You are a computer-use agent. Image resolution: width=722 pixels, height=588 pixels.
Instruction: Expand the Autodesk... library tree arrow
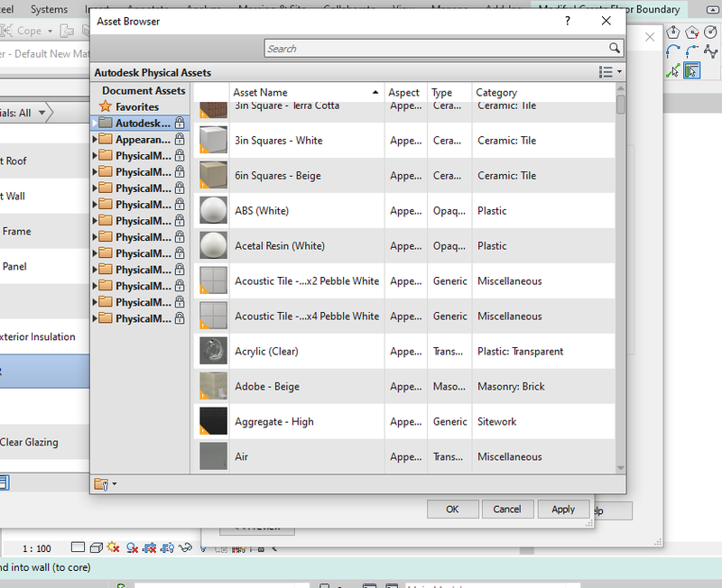click(95, 123)
